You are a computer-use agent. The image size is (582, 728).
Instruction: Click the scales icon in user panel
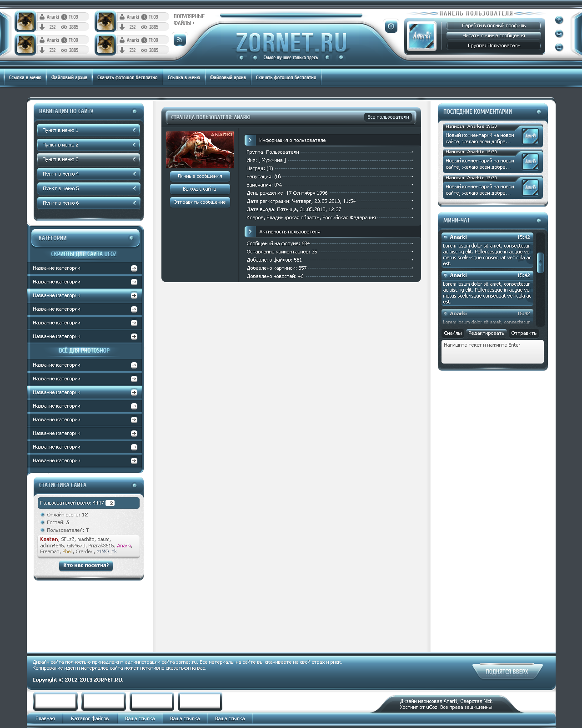pyautogui.click(x=559, y=34)
